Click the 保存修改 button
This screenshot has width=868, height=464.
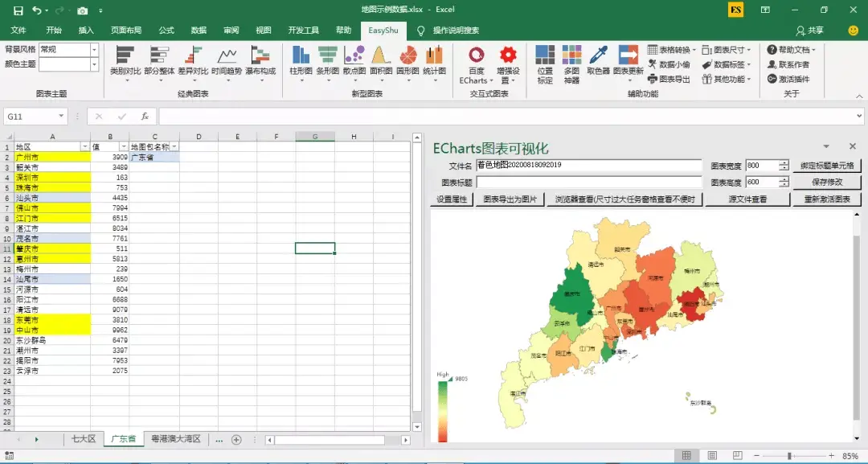point(827,183)
